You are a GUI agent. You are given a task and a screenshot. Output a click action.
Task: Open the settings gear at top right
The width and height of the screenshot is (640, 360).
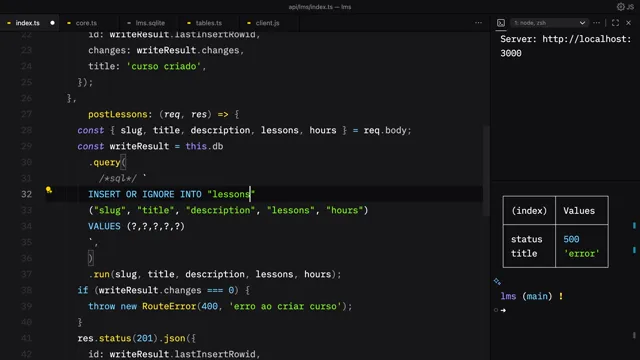click(621, 7)
